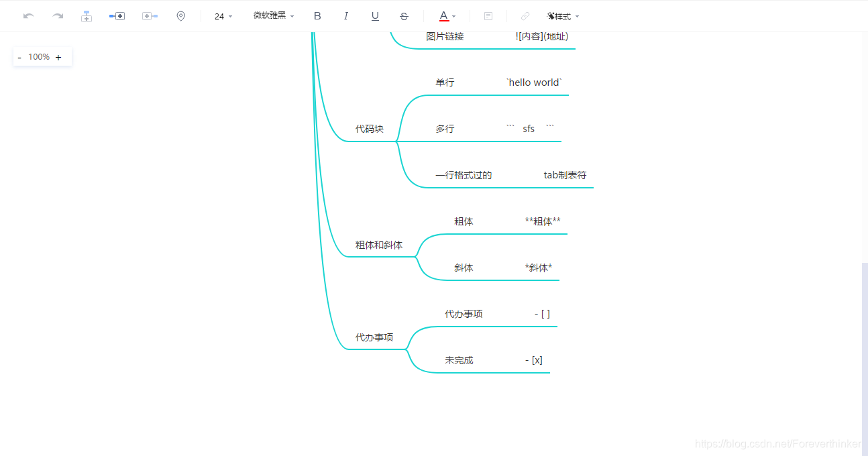This screenshot has width=868, height=456.
Task: Select the *斜体* node
Action: click(x=539, y=268)
